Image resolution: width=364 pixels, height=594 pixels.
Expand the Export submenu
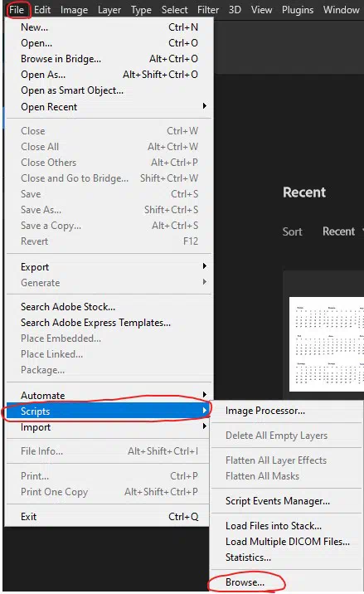coord(109,266)
